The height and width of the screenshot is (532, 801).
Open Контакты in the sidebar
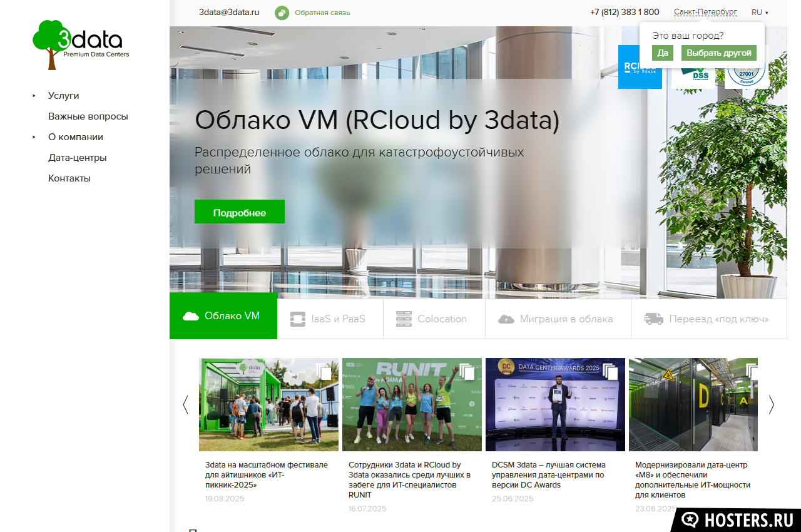click(69, 178)
